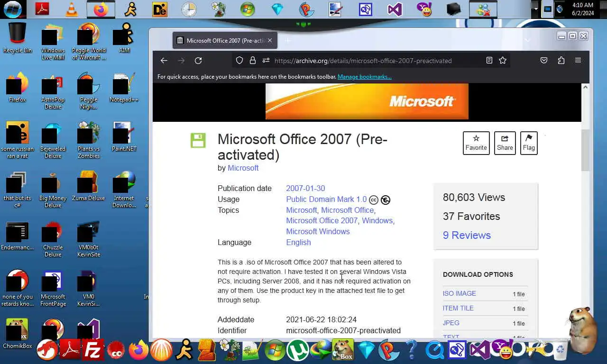
Task: Open VLC media player from top taskbar
Action: [72, 9]
